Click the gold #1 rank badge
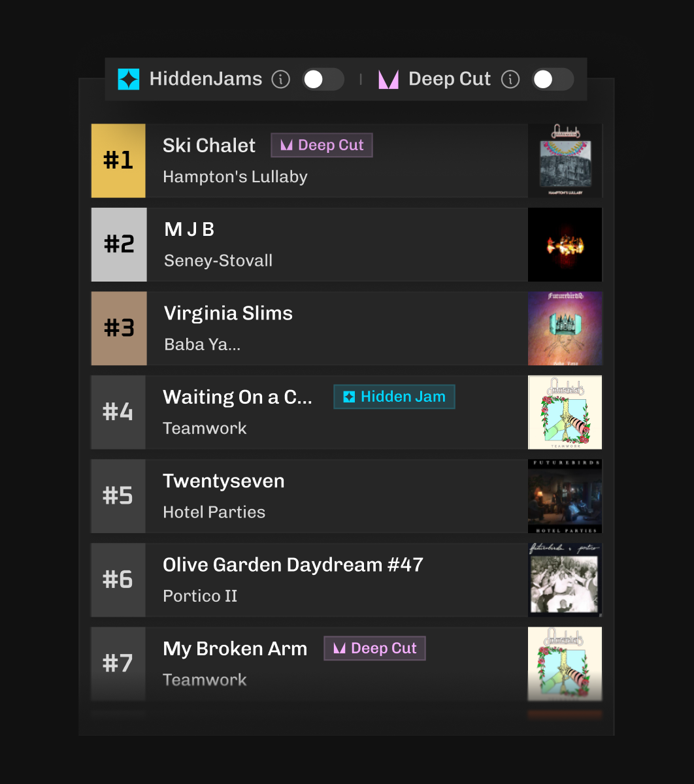Viewport: 694px width, 784px height. click(118, 160)
